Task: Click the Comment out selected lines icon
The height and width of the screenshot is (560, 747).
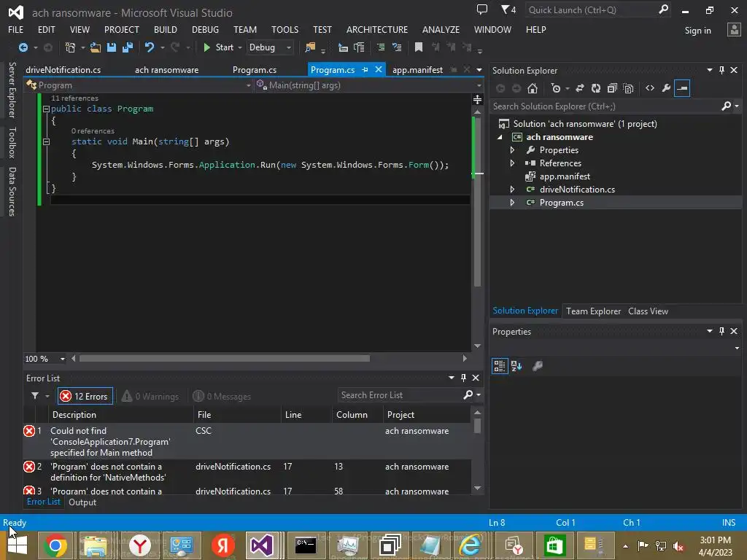Action: point(381,47)
